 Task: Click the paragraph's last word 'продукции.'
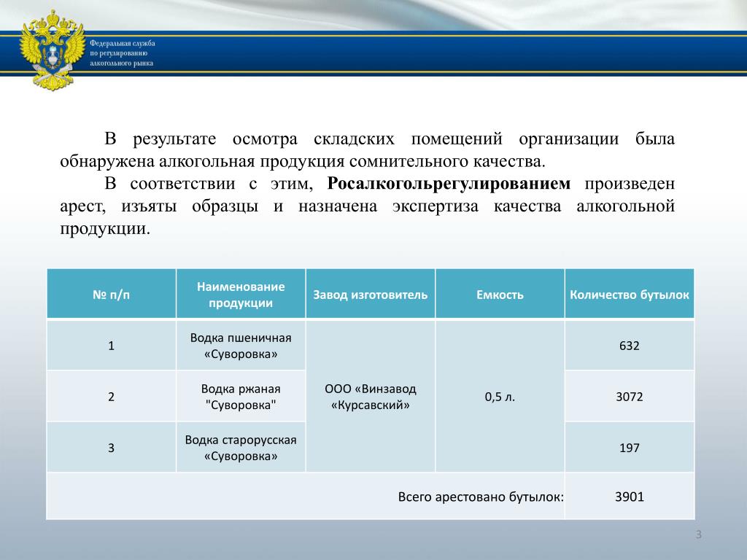tap(105, 228)
